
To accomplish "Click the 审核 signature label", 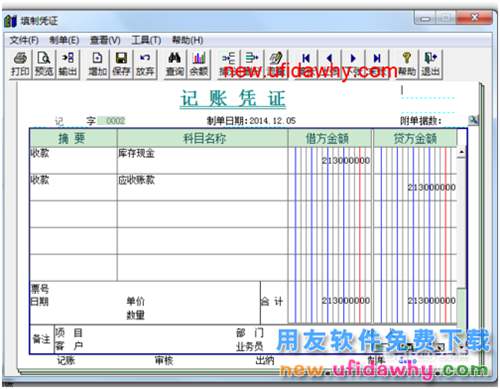I will point(164,360).
